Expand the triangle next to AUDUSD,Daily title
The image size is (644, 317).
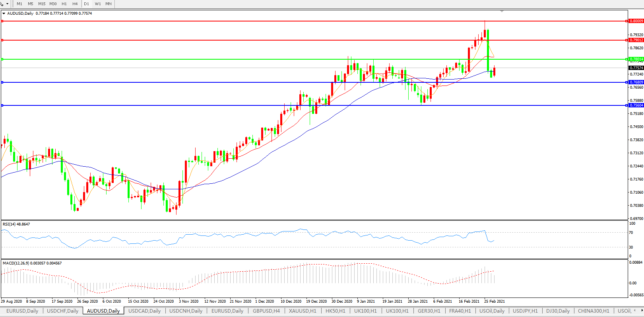(x=4, y=14)
